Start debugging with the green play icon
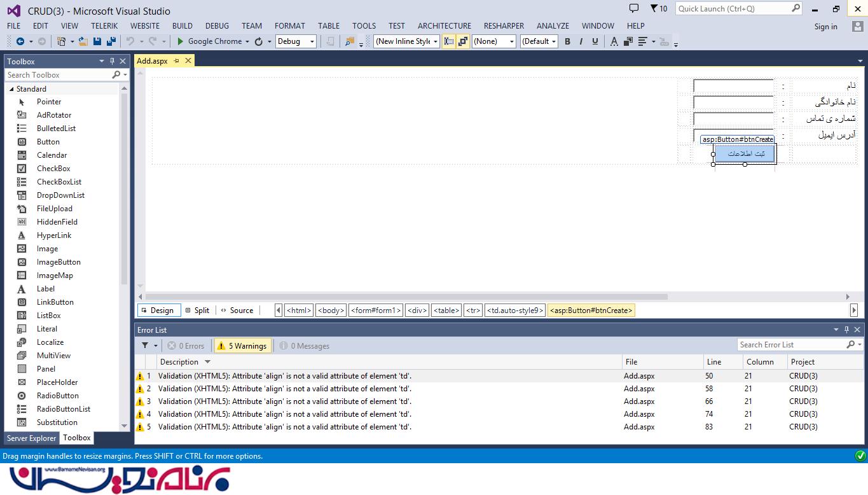Viewport: 868px width, 495px height. [x=181, y=41]
